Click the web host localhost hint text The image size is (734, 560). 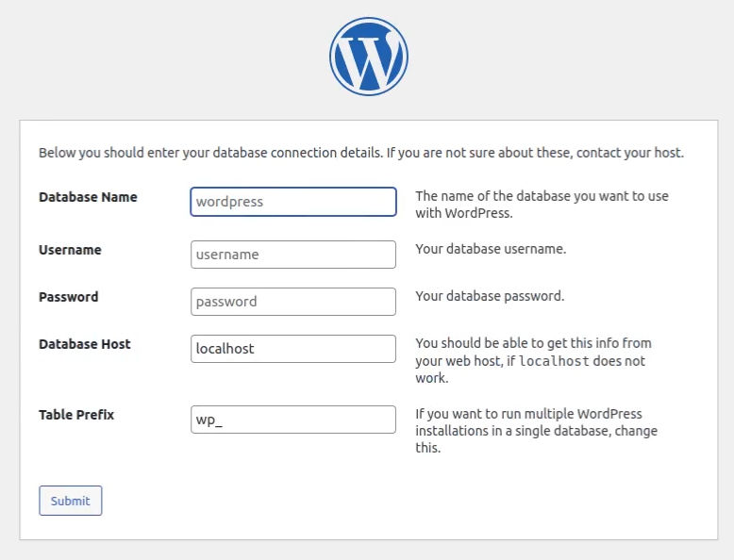click(533, 360)
